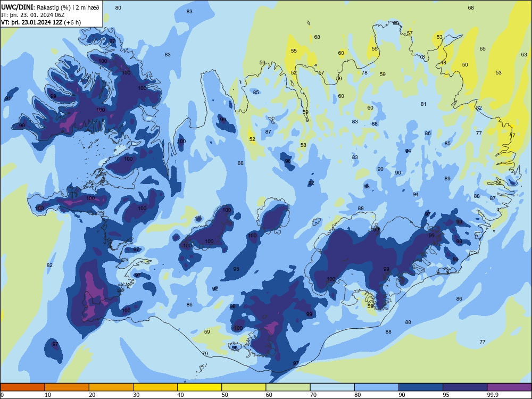Click the 0–10 dark orange legend swatch
Image resolution: width=532 pixels, height=399 pixels.
click(x=22, y=387)
